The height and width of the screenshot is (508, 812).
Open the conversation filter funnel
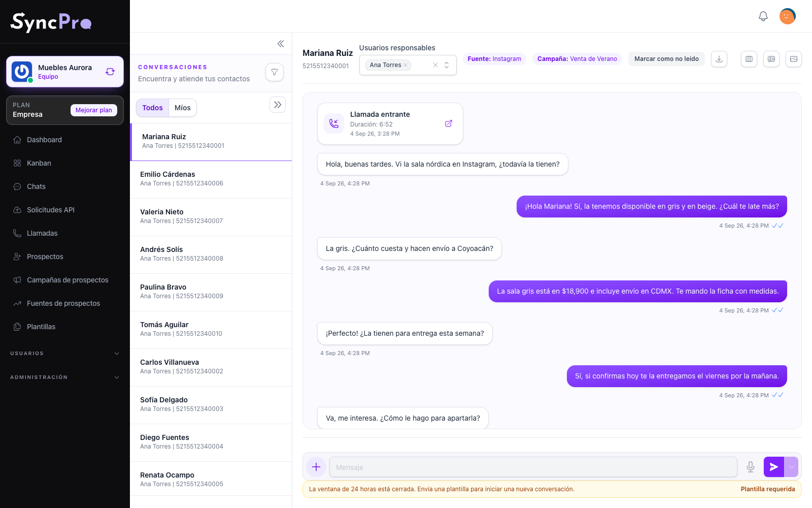tap(275, 72)
